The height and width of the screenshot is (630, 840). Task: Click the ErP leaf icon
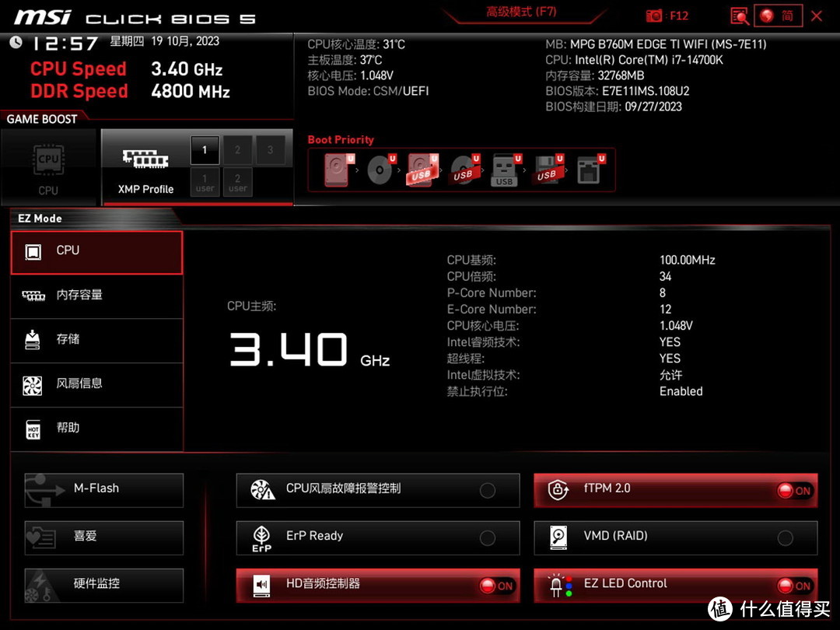coord(261,538)
